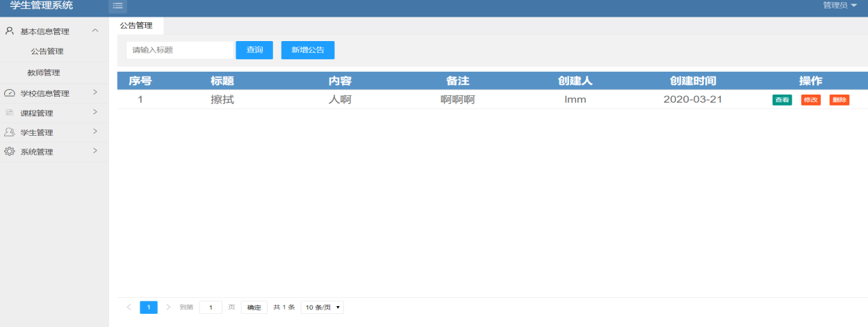868x327 pixels.
Task: Toggle the sidebar with the hamburger icon
Action: 117,6
